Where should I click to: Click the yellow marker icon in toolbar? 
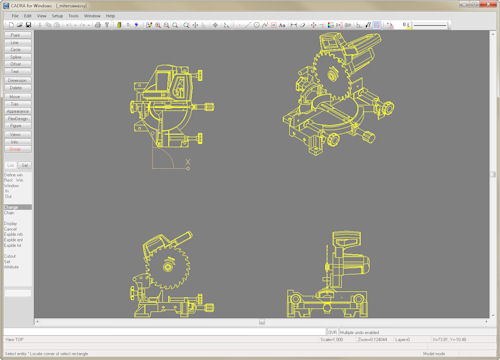(x=119, y=25)
